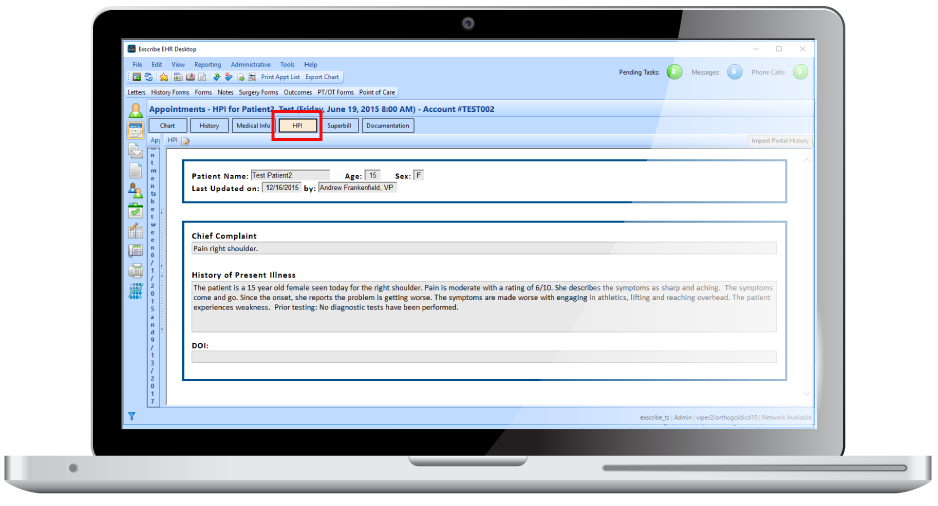938x506 pixels.
Task: Open the Surgery Forms menu
Action: [258, 93]
